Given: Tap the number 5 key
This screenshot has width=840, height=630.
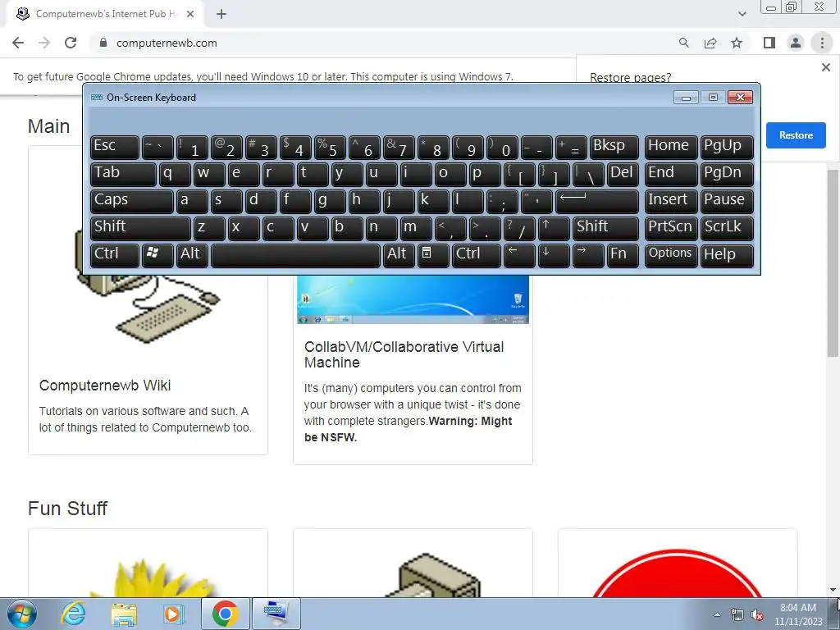Looking at the screenshot, I should point(330,147).
